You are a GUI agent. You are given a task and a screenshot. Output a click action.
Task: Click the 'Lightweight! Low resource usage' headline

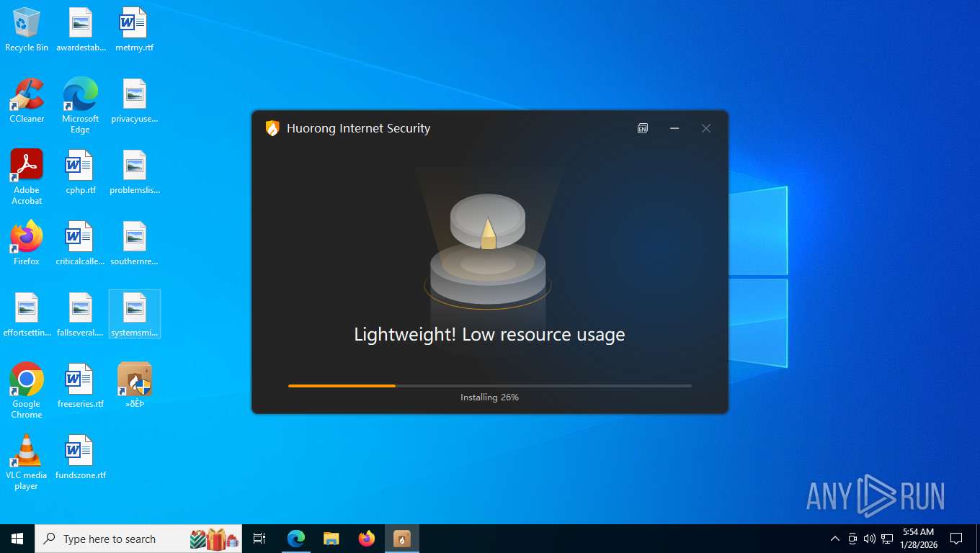click(489, 334)
